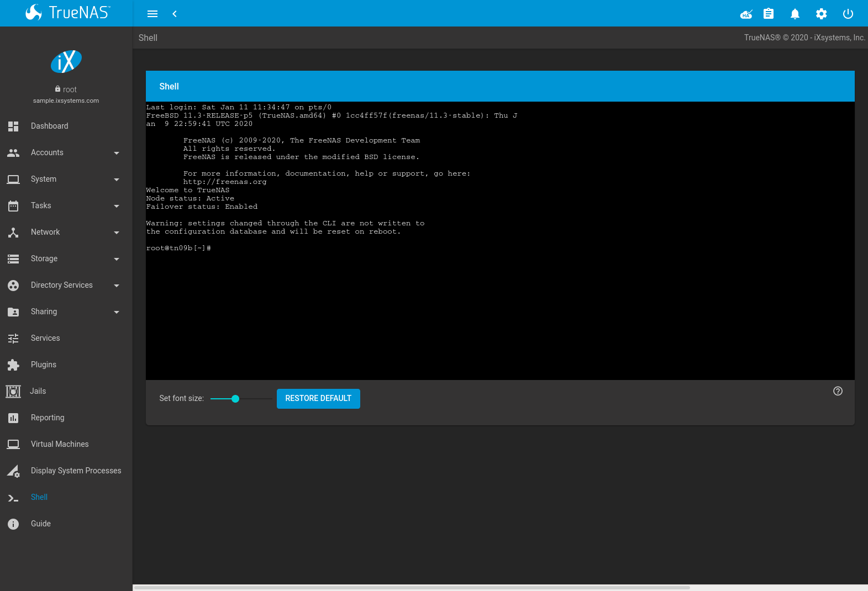This screenshot has height=591, width=868.
Task: Click the RESTORE DEFAULT button
Action: [318, 399]
